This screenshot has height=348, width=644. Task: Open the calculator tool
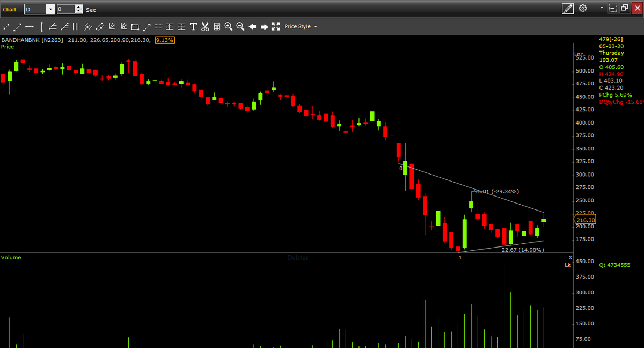[x=217, y=26]
